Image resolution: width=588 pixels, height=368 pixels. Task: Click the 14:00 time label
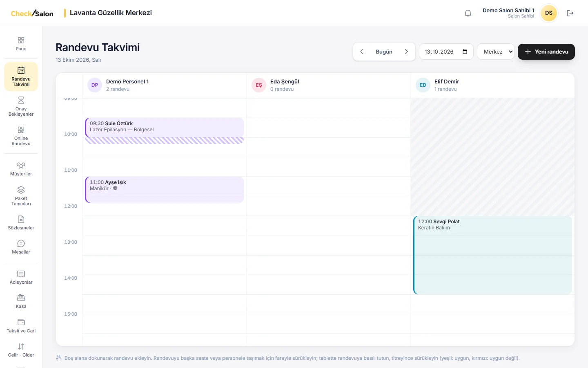coord(71,278)
